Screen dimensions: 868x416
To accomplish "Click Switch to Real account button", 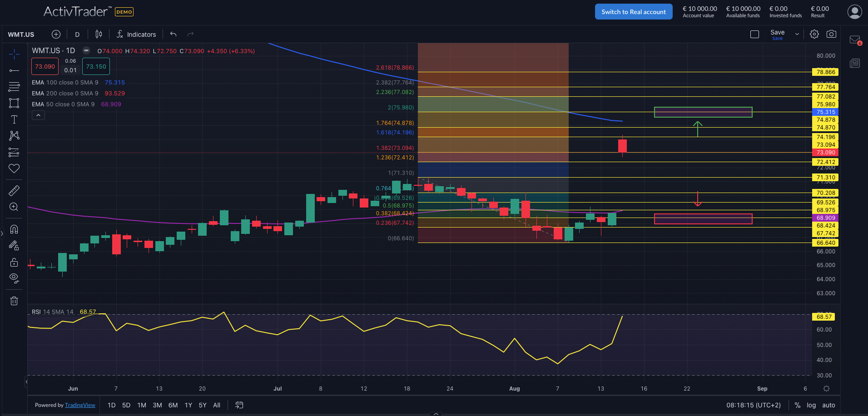I will pyautogui.click(x=633, y=12).
